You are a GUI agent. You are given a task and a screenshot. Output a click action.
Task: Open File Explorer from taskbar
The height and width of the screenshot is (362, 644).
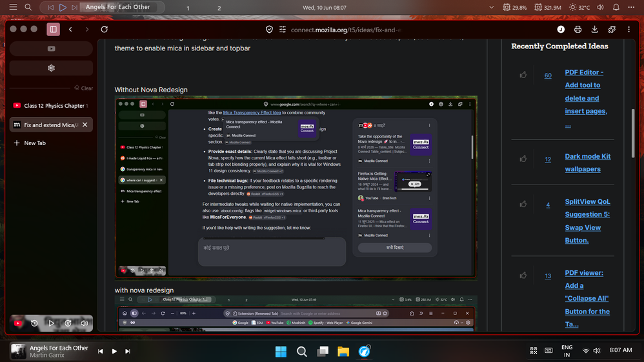343,352
